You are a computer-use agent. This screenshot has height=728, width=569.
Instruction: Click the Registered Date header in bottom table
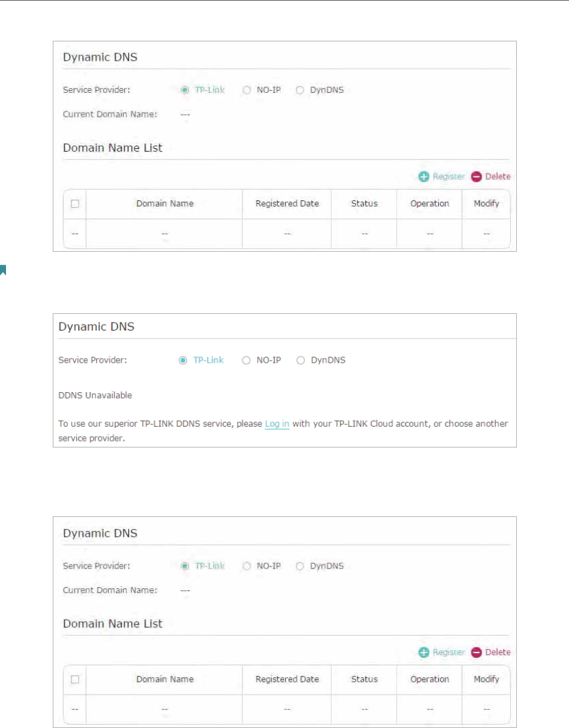(x=287, y=679)
